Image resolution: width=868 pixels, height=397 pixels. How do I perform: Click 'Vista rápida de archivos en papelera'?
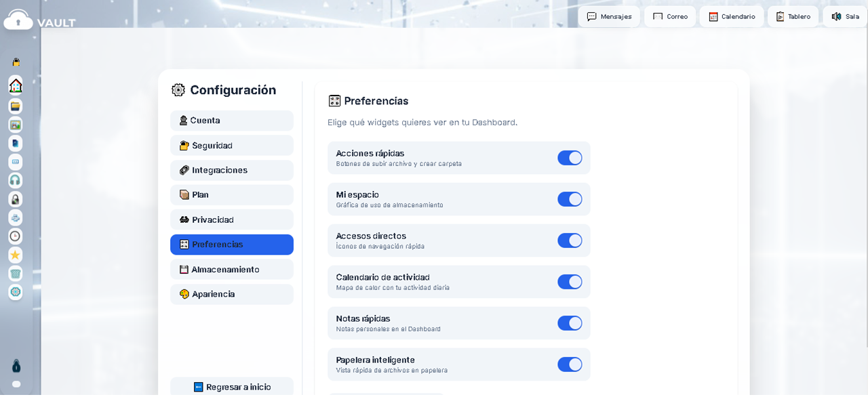click(x=392, y=371)
